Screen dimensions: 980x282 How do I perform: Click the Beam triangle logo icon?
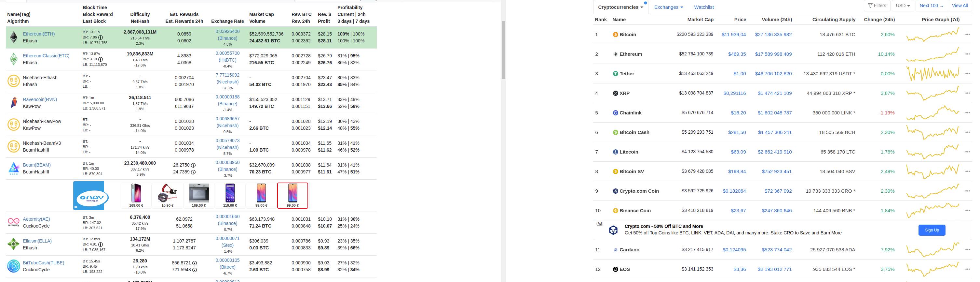[x=14, y=169]
